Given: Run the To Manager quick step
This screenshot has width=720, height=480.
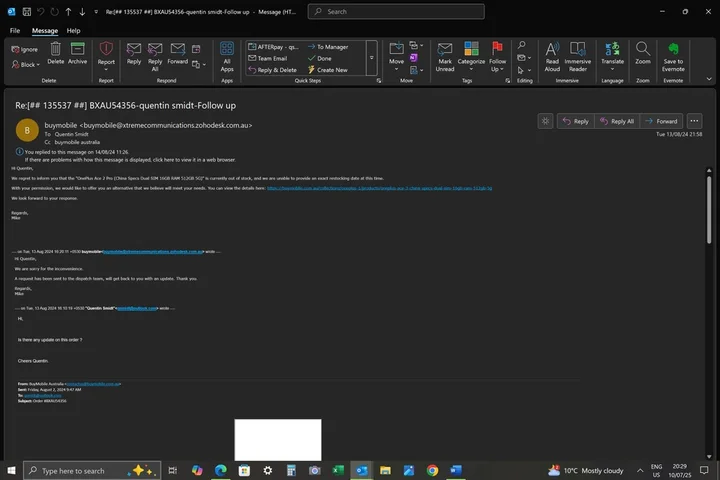Looking at the screenshot, I should click(x=328, y=47).
